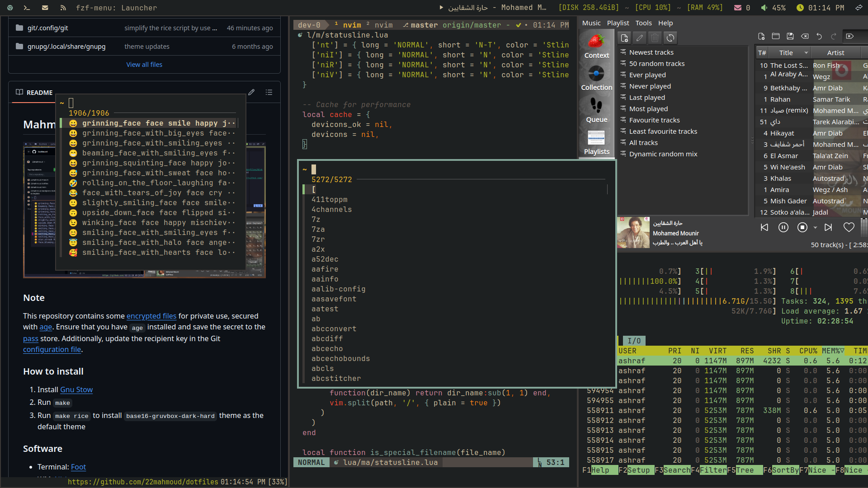Screen dimensions: 868x488
Task: Open the README outline list icon
Action: 269,92
